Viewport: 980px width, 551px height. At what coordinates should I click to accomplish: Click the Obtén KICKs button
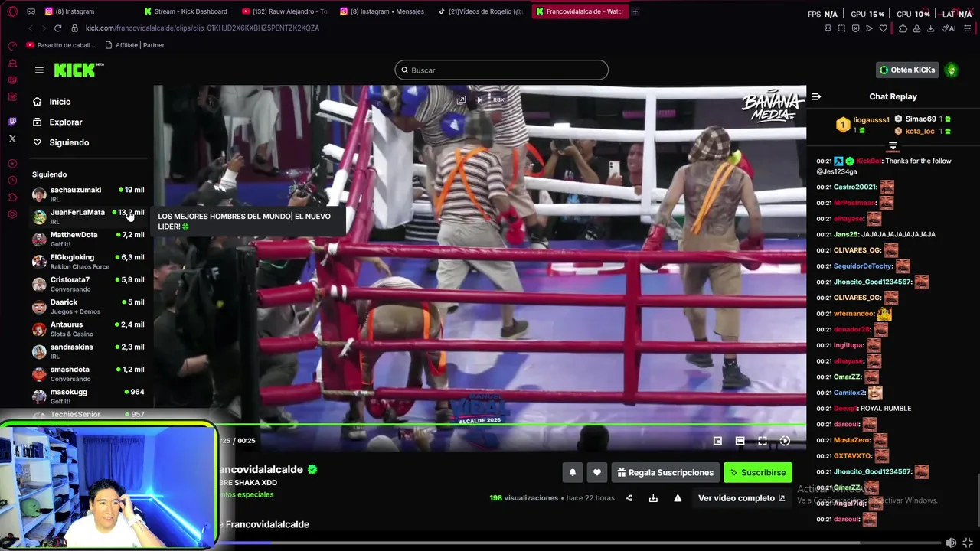tap(907, 70)
